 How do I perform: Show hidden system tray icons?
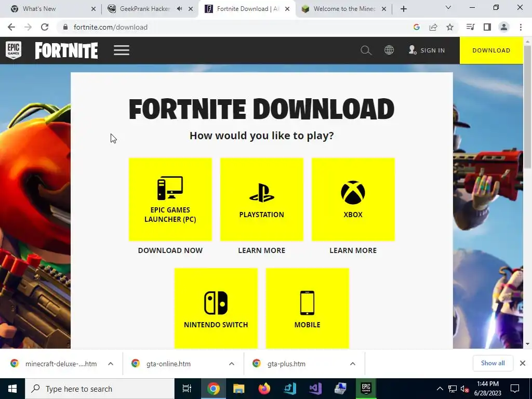[x=440, y=389]
